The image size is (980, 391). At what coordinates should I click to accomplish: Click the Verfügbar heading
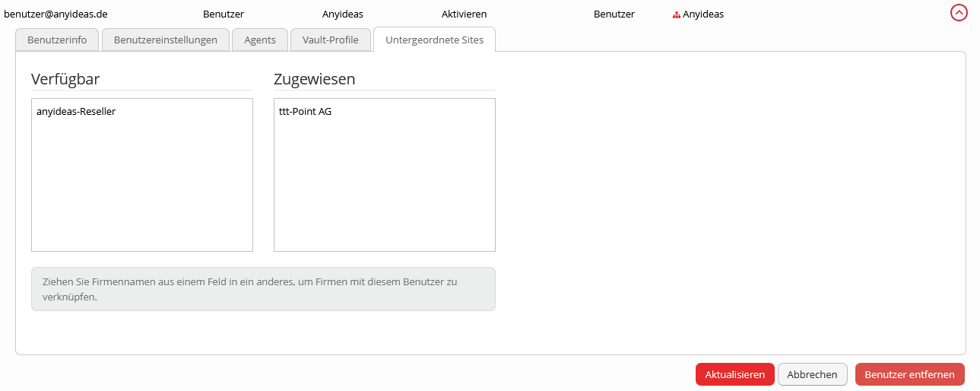pos(65,79)
